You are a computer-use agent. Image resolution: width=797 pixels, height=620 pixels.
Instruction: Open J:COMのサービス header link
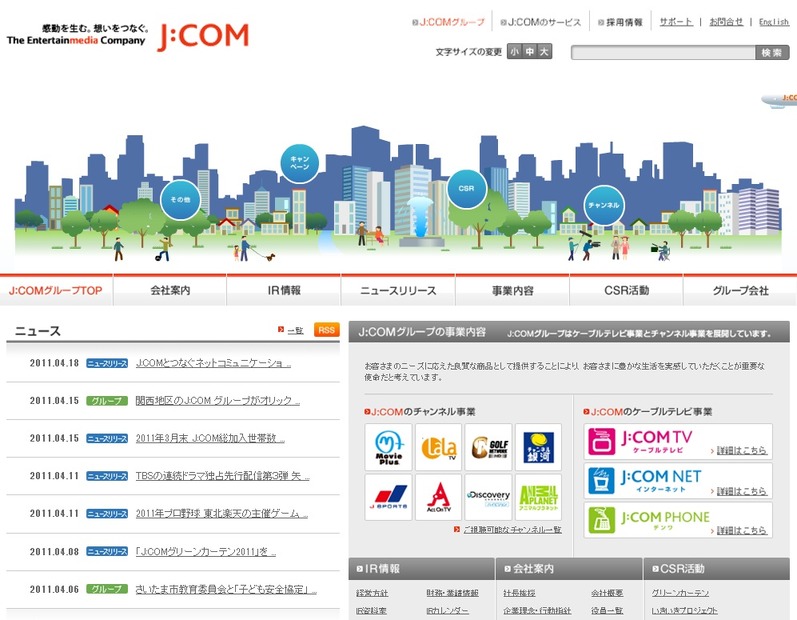(540, 22)
